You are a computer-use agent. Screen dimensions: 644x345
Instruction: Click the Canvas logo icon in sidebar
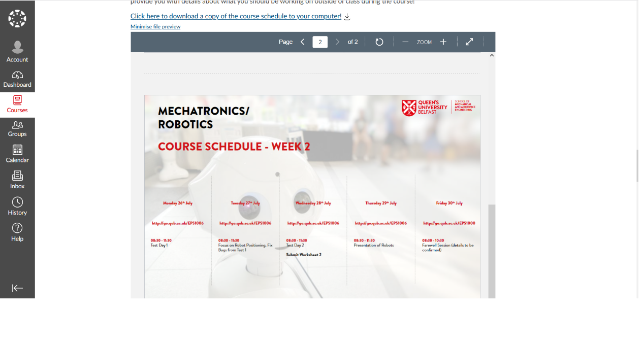(x=17, y=19)
